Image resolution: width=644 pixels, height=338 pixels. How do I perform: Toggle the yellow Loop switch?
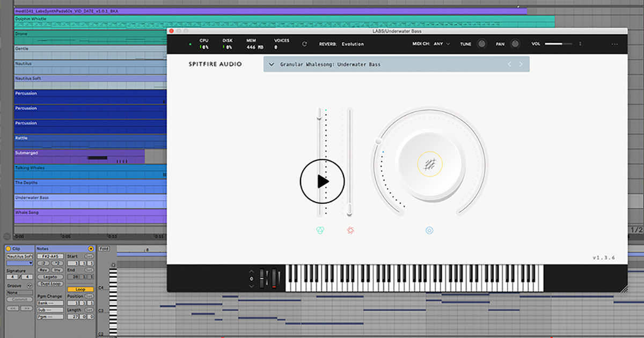(x=80, y=290)
